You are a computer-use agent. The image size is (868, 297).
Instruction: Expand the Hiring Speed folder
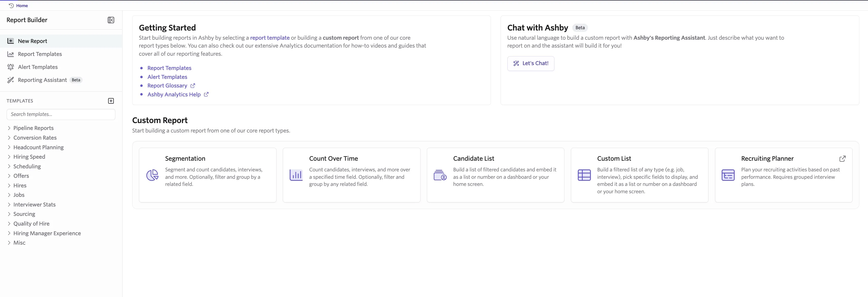[x=9, y=157]
